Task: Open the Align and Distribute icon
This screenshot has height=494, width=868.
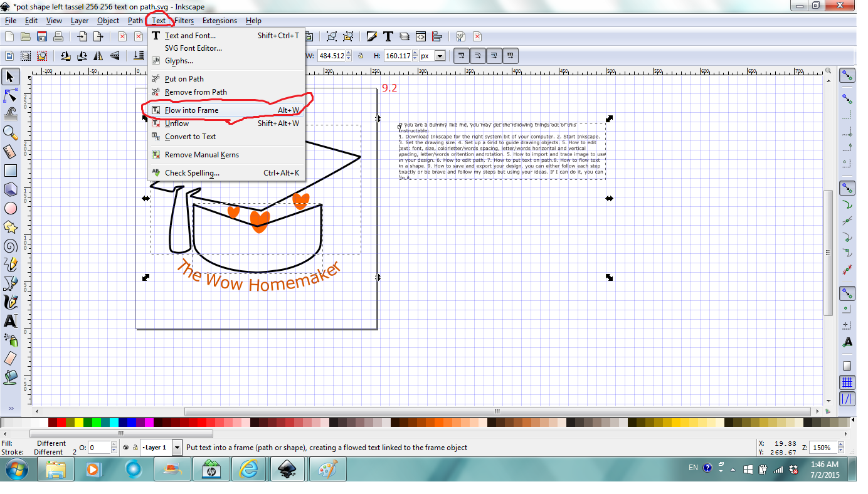Action: click(x=437, y=36)
